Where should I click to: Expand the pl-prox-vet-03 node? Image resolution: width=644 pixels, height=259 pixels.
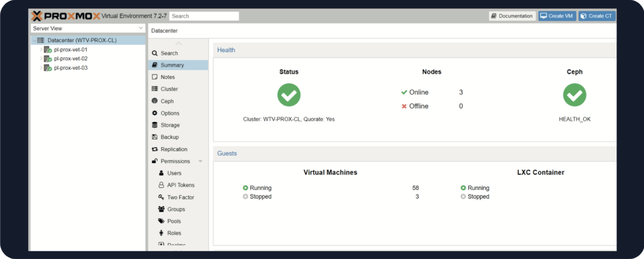pyautogui.click(x=41, y=68)
